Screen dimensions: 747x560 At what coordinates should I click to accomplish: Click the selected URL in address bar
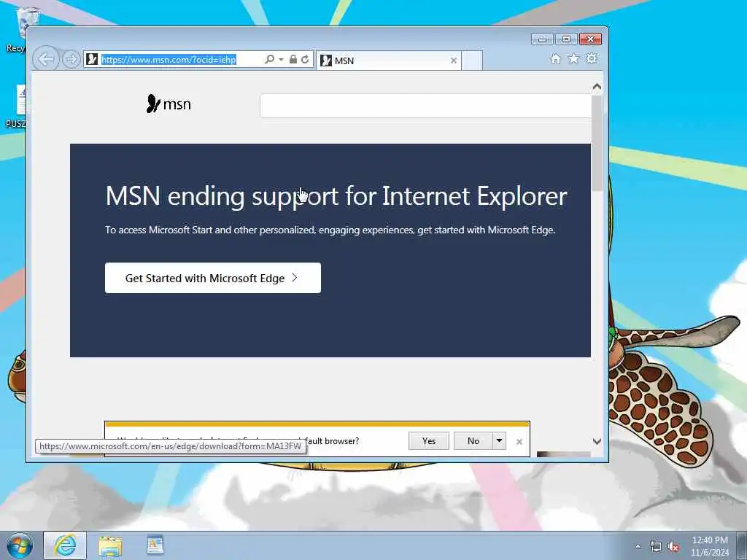[169, 60]
